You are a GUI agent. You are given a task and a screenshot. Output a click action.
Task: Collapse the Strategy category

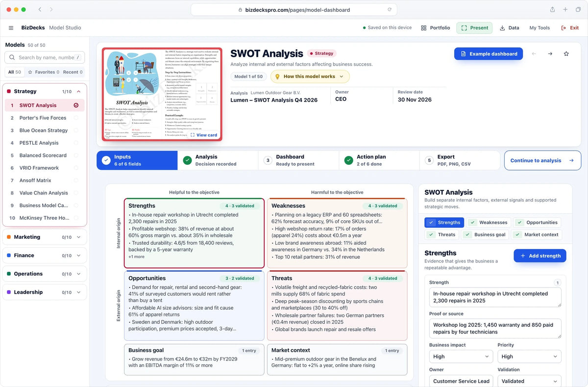coord(45,91)
